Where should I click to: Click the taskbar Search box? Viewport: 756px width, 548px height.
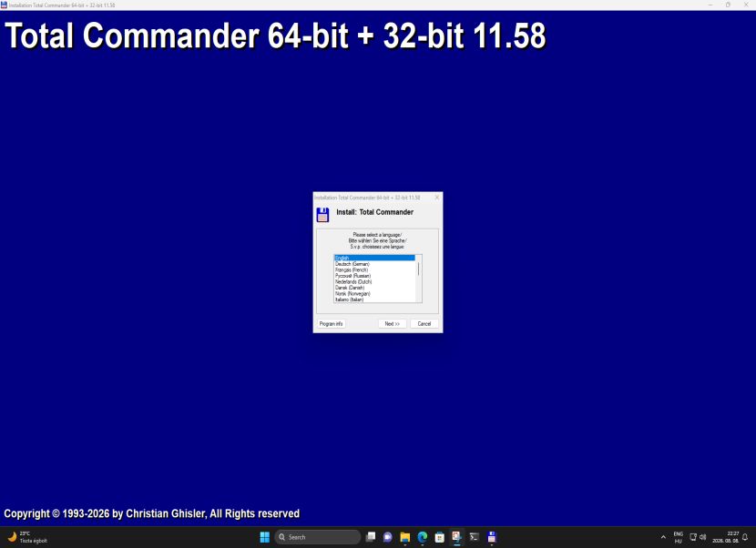click(x=318, y=537)
